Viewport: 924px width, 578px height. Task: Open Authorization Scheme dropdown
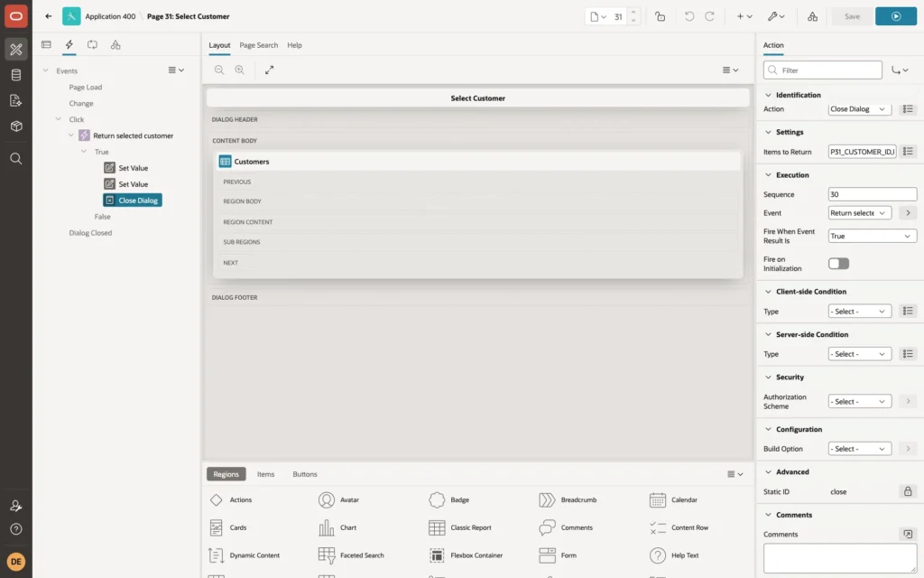[x=859, y=401]
